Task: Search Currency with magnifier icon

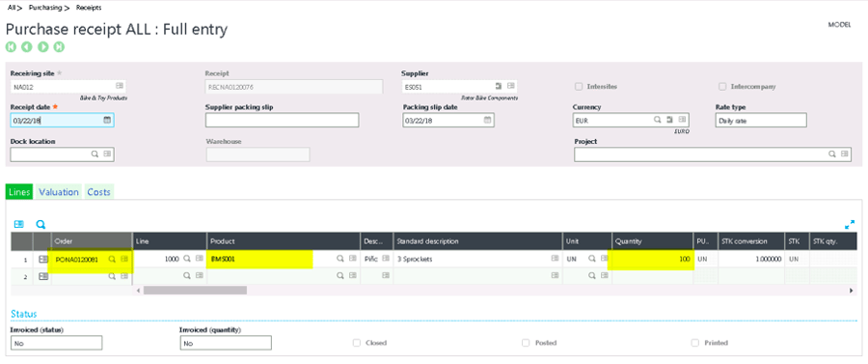Action: coord(657,120)
